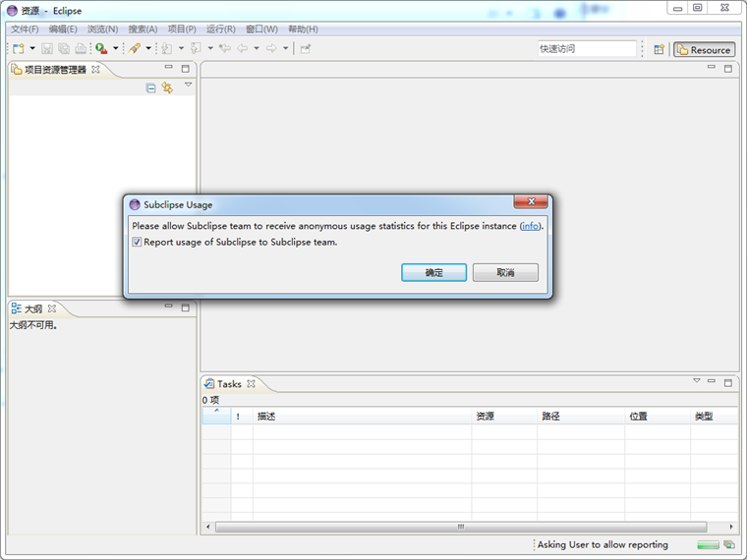Image resolution: width=747 pixels, height=560 pixels.
Task: Click the 取消 button
Action: click(505, 272)
